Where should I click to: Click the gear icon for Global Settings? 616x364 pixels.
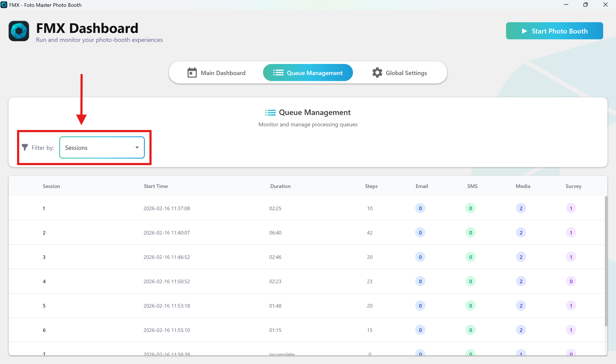click(377, 73)
